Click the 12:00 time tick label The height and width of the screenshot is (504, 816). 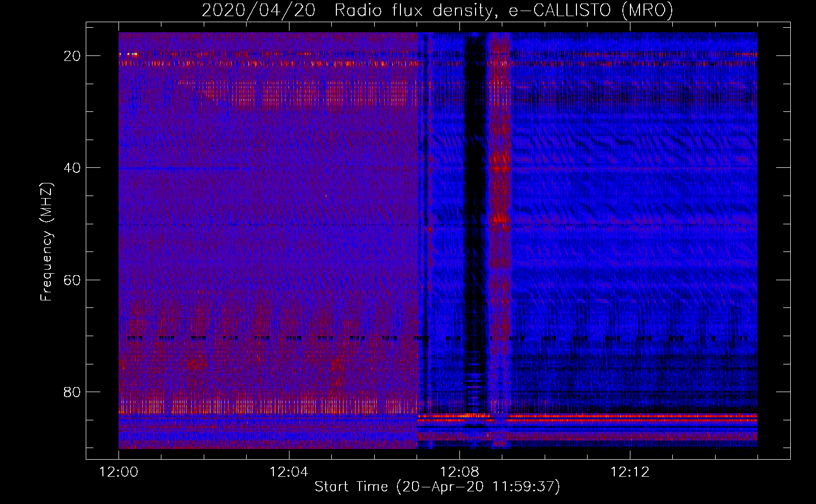tap(119, 472)
